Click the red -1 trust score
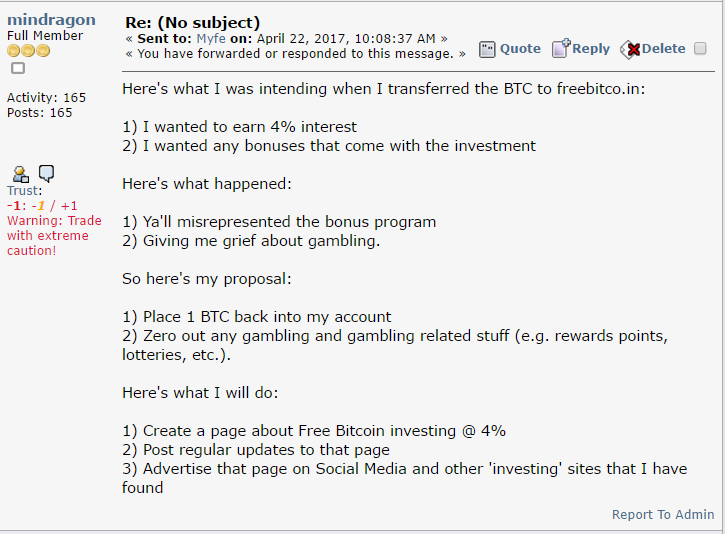Viewport: 725px width, 534px height. (x=14, y=206)
